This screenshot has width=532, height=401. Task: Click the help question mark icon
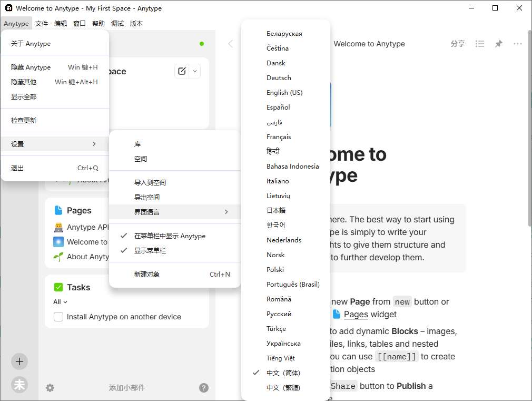[204, 388]
